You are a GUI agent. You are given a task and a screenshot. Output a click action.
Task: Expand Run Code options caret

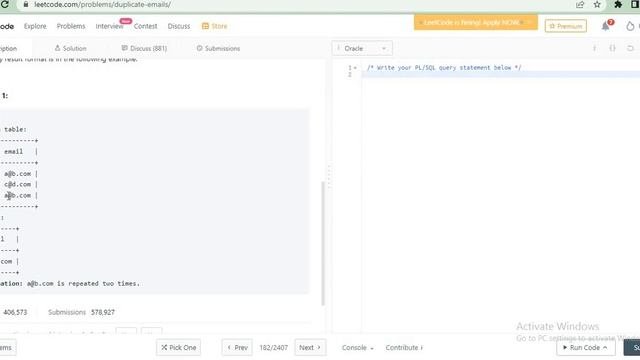click(605, 347)
